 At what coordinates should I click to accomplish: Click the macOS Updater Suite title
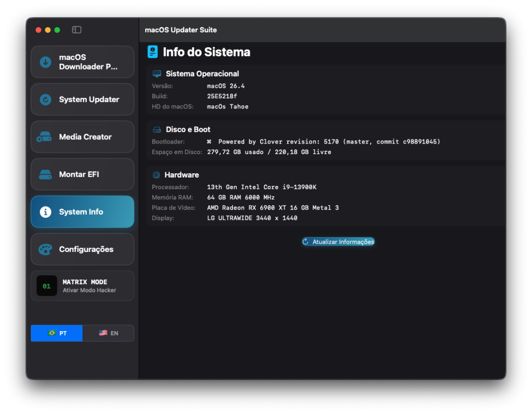point(181,30)
